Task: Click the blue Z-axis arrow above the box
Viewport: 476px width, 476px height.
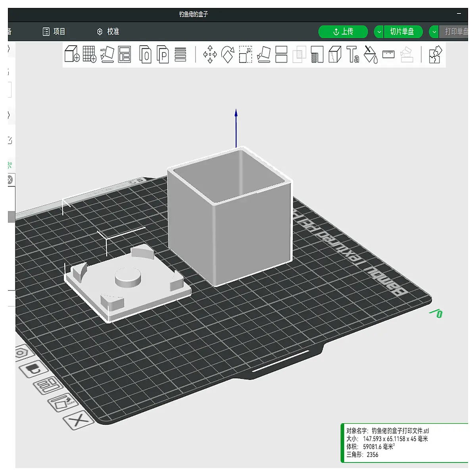Action: (x=236, y=128)
